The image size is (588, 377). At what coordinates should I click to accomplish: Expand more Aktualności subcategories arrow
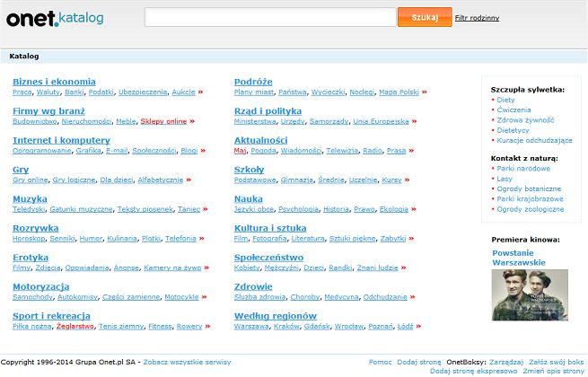coord(411,151)
